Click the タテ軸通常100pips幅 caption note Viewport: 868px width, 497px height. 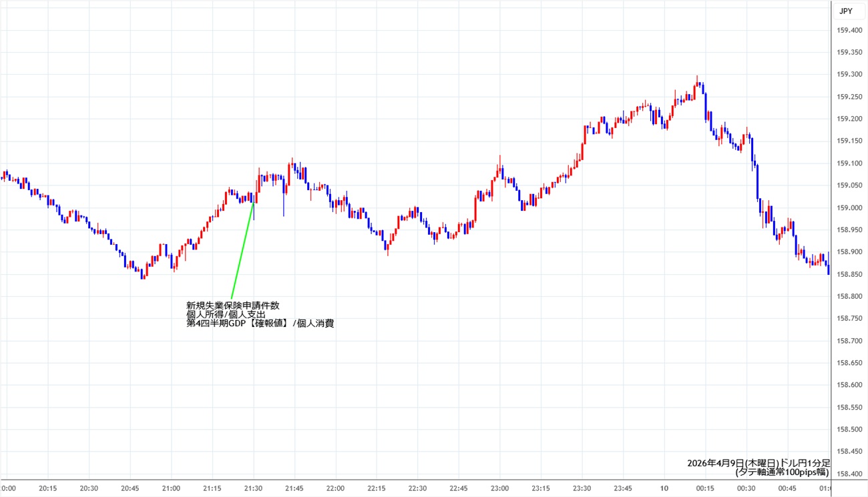782,472
